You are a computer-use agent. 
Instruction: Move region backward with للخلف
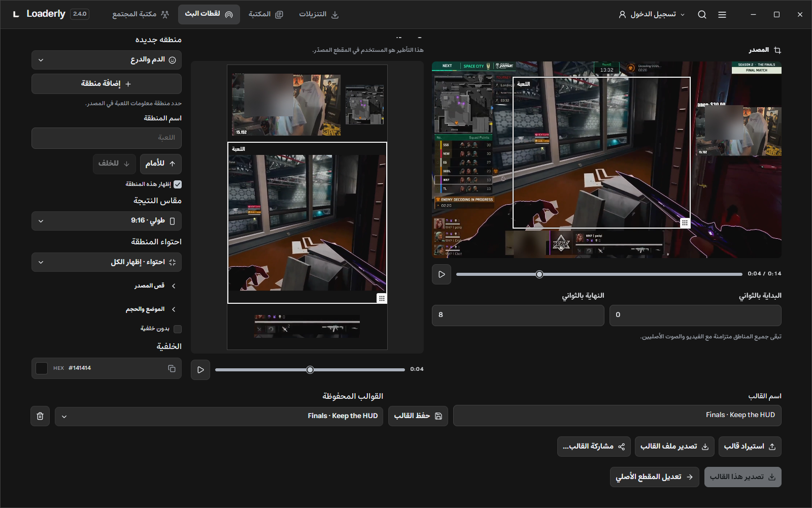pyautogui.click(x=114, y=164)
